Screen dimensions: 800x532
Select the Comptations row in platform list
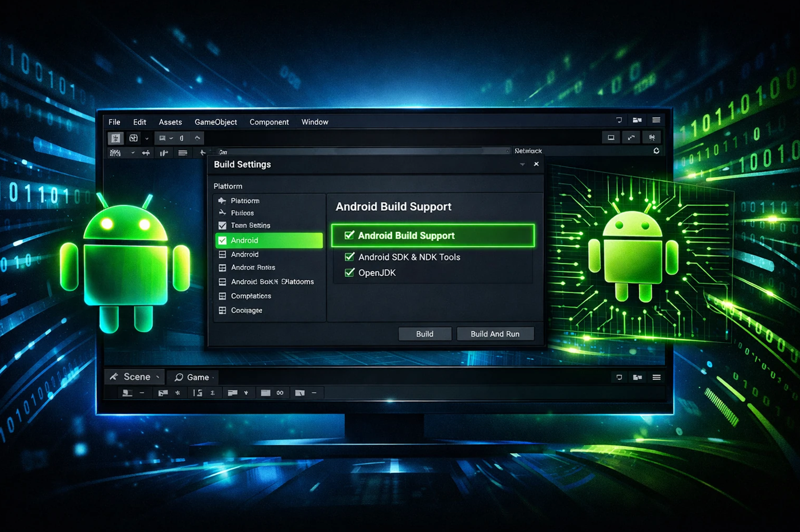coord(269,296)
